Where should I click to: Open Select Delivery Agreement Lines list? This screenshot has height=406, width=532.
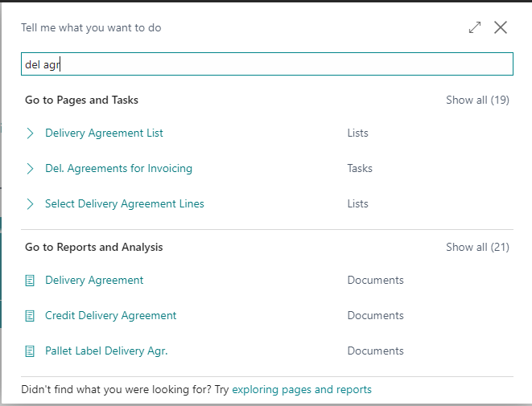[125, 204]
